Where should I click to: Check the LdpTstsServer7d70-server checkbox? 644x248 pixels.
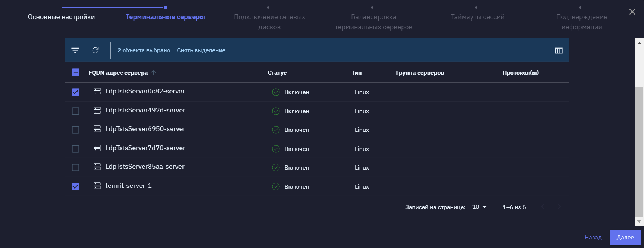[75, 149]
